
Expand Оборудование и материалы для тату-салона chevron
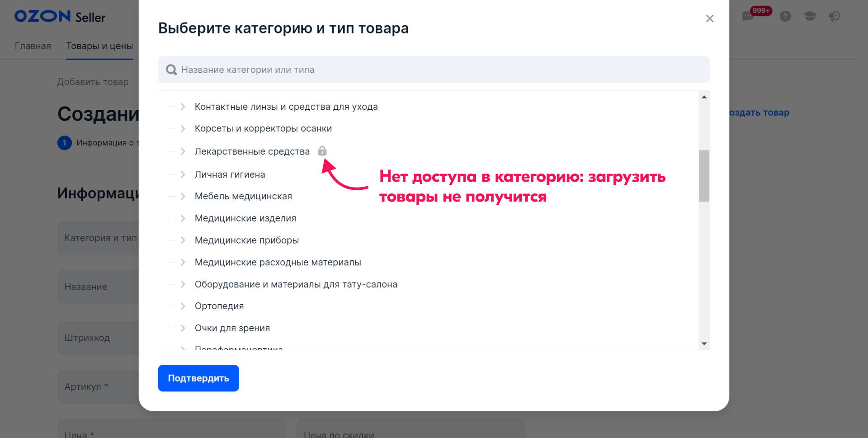coord(183,284)
